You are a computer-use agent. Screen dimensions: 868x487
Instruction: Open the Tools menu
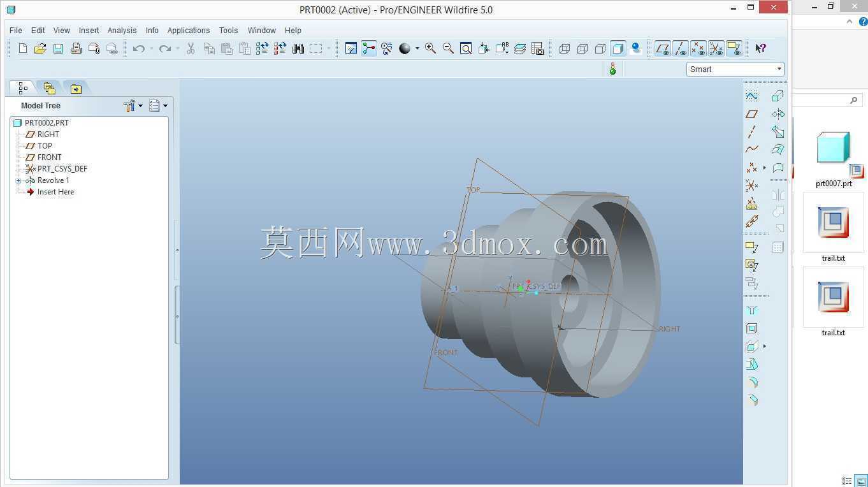coord(228,30)
